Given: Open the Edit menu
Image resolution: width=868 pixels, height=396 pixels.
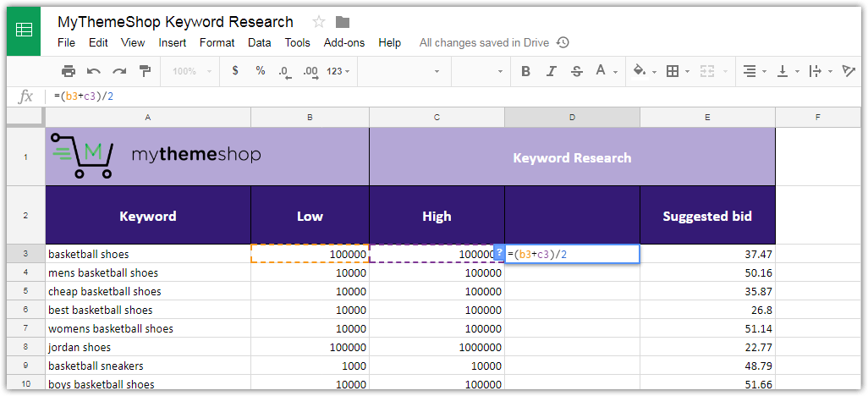Looking at the screenshot, I should (x=98, y=42).
